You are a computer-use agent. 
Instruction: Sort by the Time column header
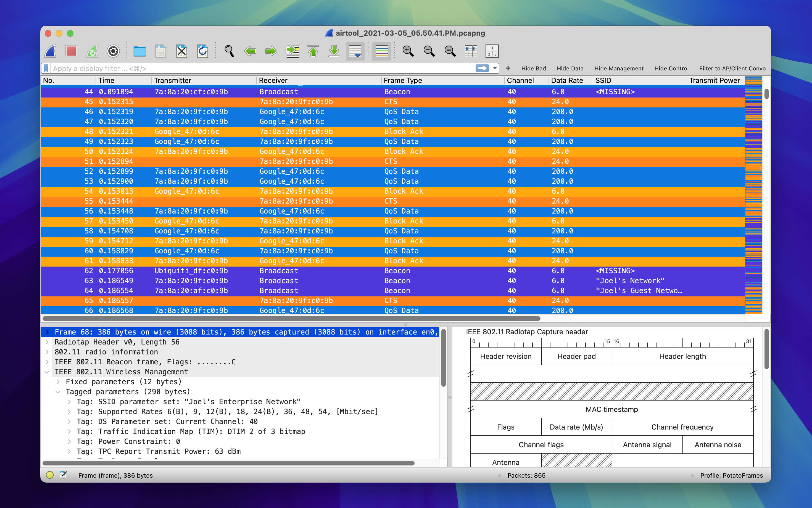pos(123,81)
